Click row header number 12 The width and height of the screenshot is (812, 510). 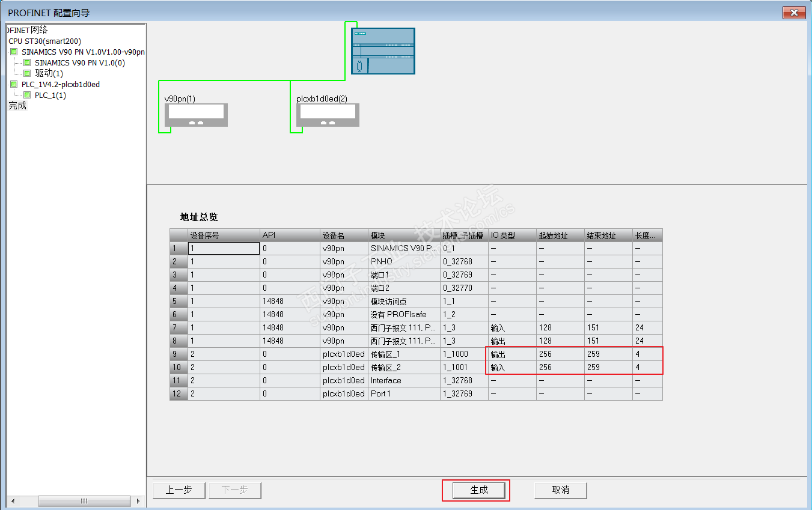pos(179,393)
